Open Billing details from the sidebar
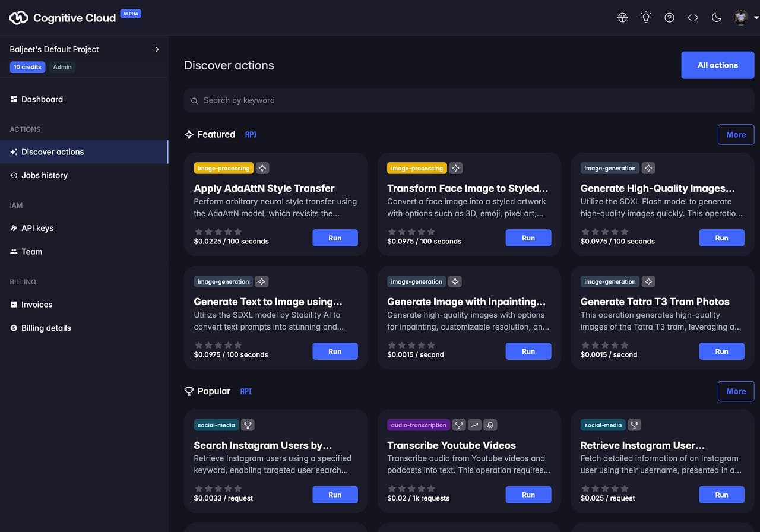This screenshot has width=760, height=532. pos(45,328)
